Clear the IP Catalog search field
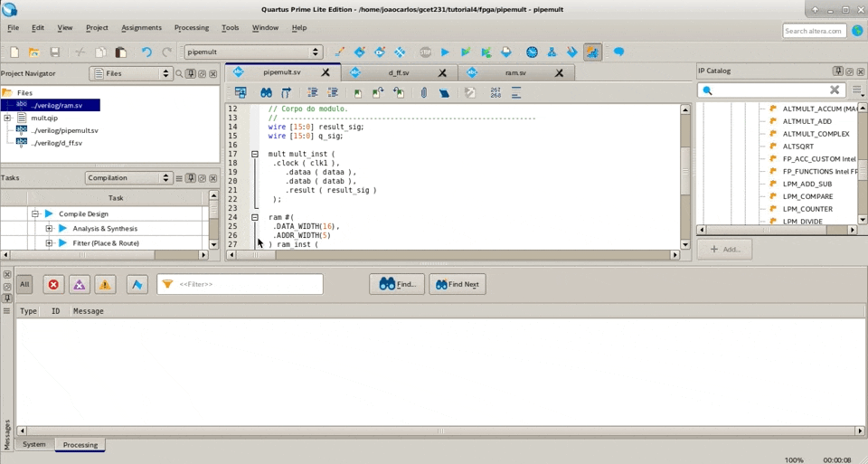 tap(835, 90)
